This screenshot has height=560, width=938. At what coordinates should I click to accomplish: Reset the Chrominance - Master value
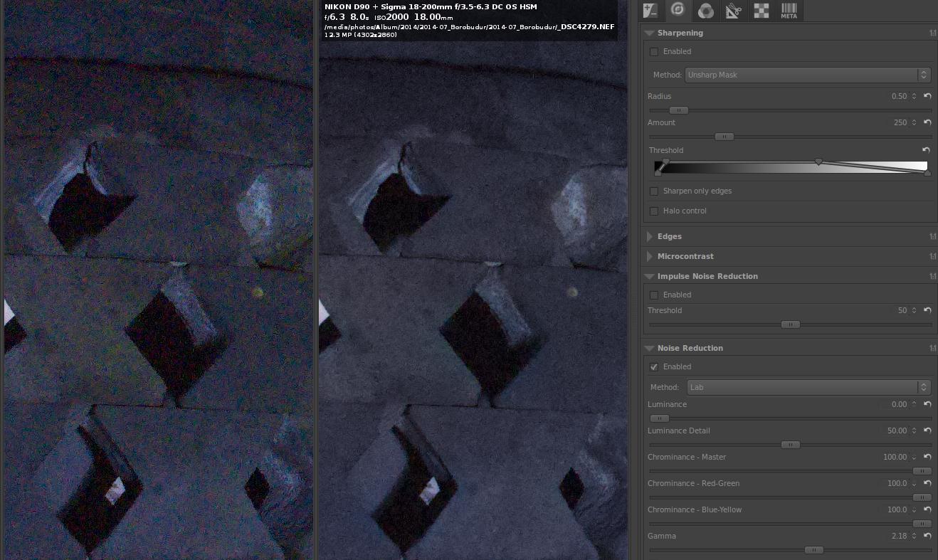pyautogui.click(x=927, y=457)
